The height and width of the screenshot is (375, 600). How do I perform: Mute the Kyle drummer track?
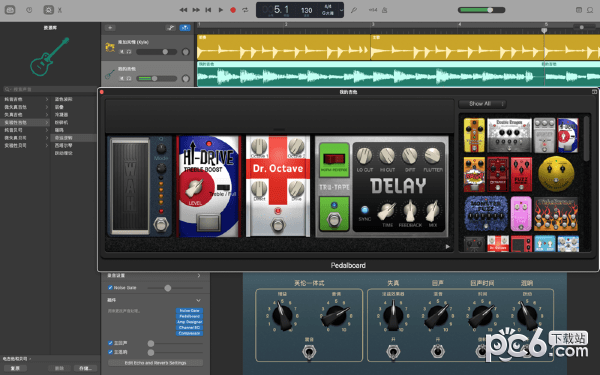122,52
